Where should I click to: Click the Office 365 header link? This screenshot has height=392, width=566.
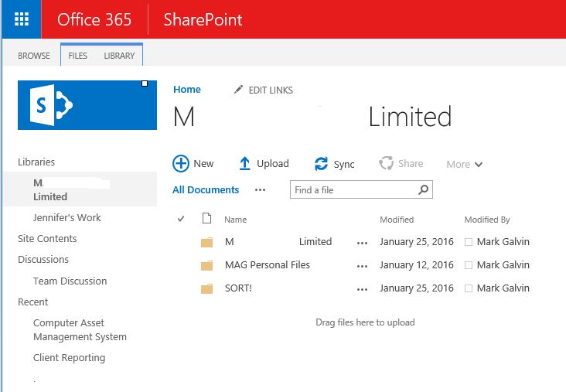click(94, 19)
